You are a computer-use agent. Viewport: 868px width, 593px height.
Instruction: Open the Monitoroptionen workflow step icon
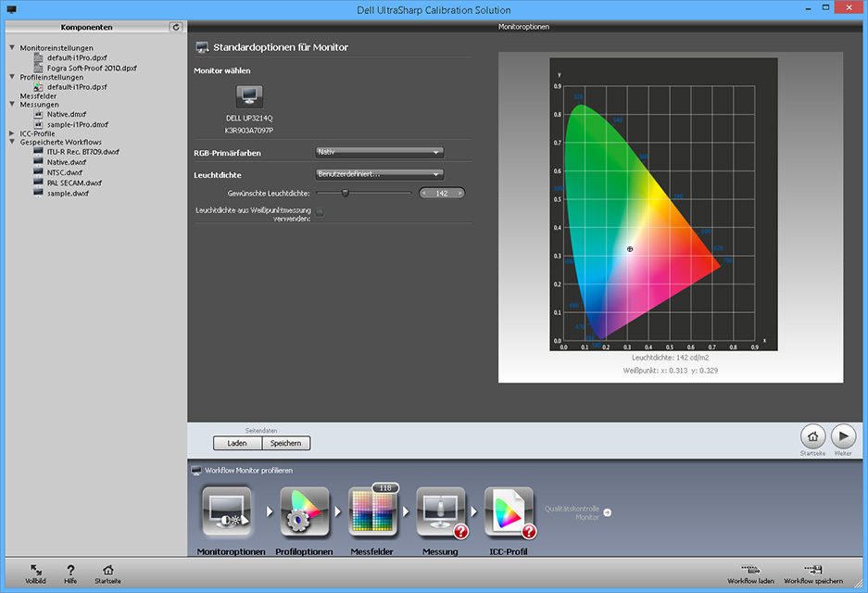tap(227, 511)
